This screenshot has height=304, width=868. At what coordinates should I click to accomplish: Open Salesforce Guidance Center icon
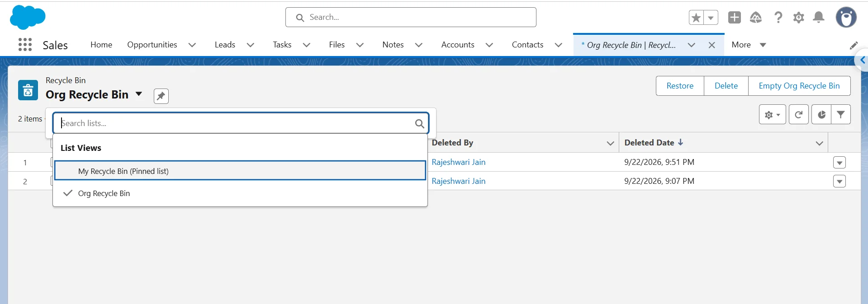pyautogui.click(x=756, y=17)
